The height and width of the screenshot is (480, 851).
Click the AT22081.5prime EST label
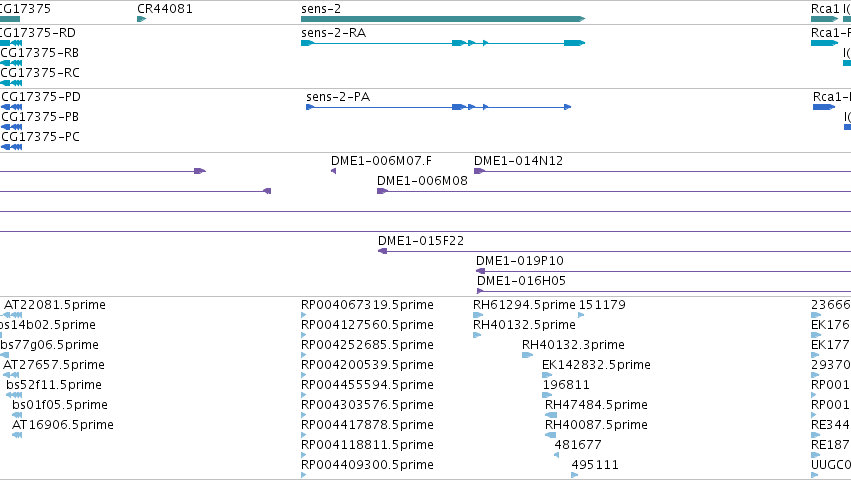coord(55,305)
